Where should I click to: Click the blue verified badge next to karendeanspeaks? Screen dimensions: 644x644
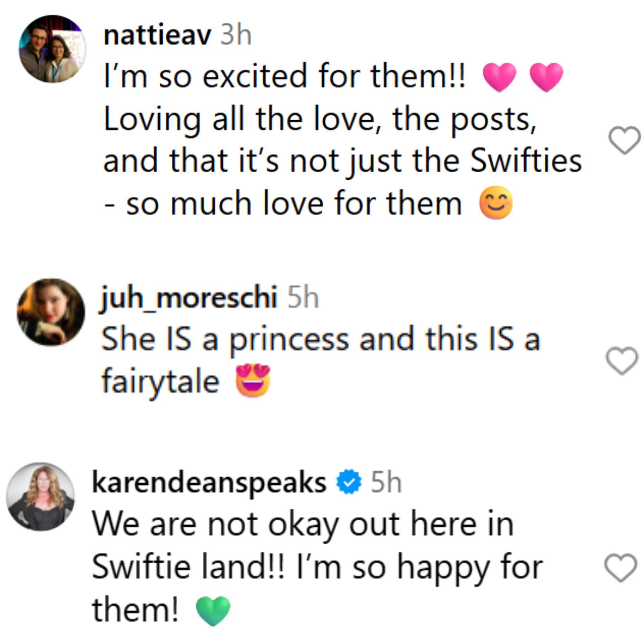[x=348, y=482]
